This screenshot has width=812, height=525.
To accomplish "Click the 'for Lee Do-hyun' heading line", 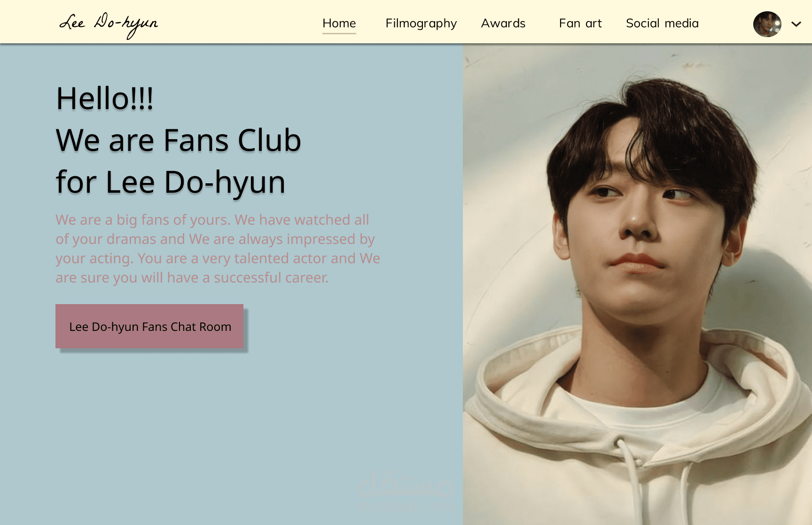I will point(171,182).
